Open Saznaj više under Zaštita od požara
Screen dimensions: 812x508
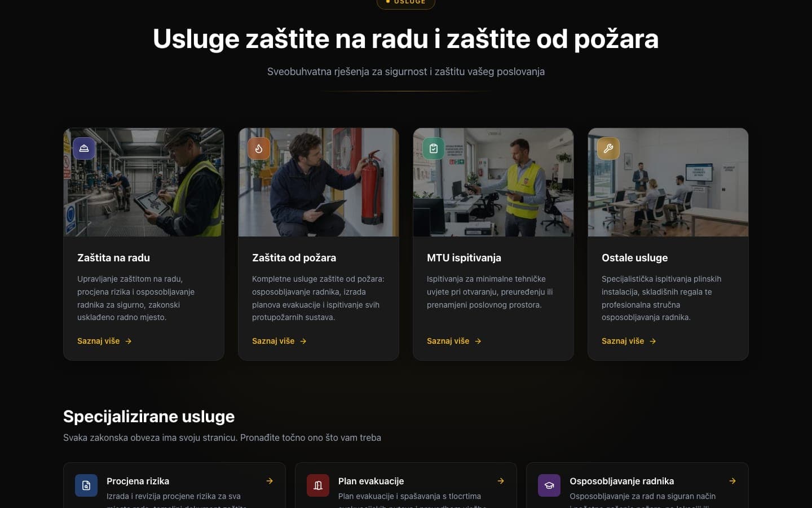coord(280,341)
